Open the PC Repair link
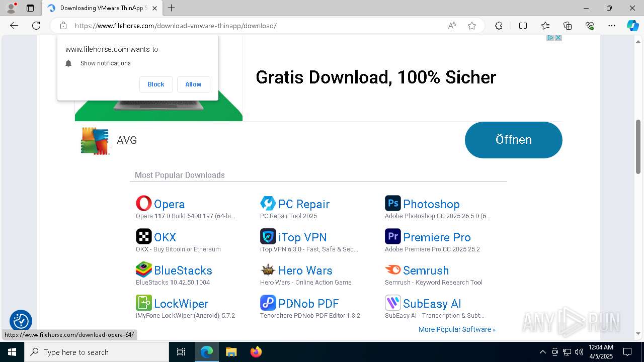644x362 pixels. point(304,204)
